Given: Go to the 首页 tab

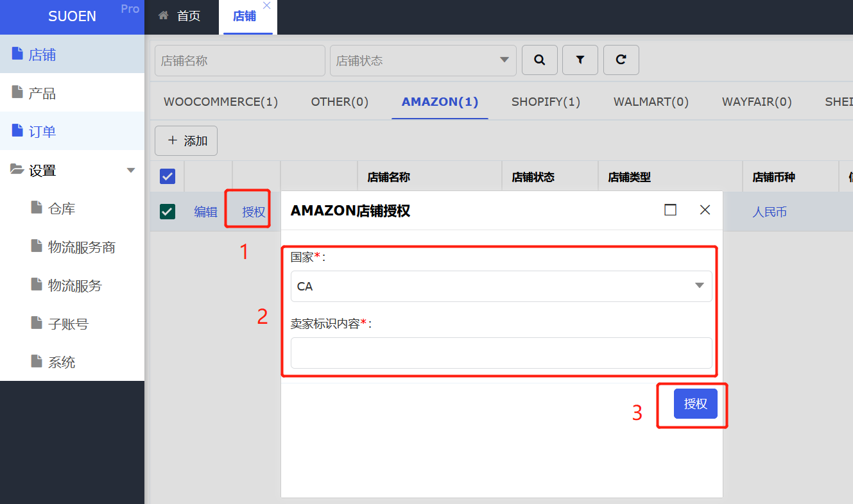Looking at the screenshot, I should [180, 16].
